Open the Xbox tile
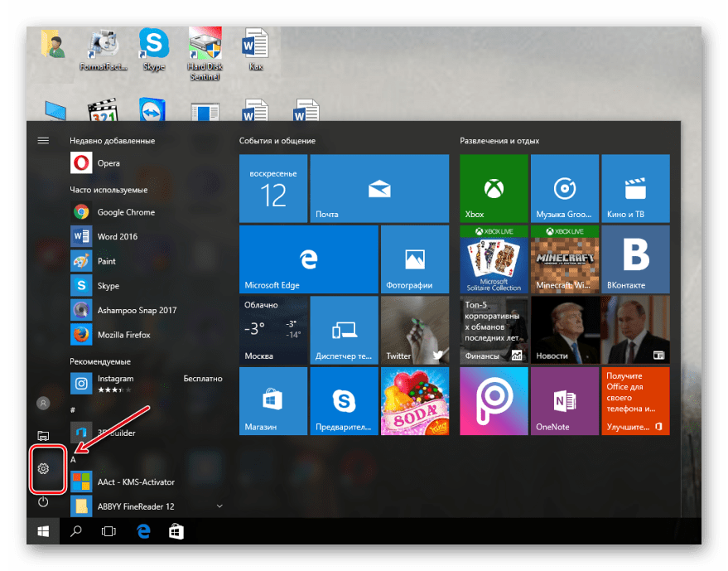Viewport: 728px width, 571px height. (494, 188)
